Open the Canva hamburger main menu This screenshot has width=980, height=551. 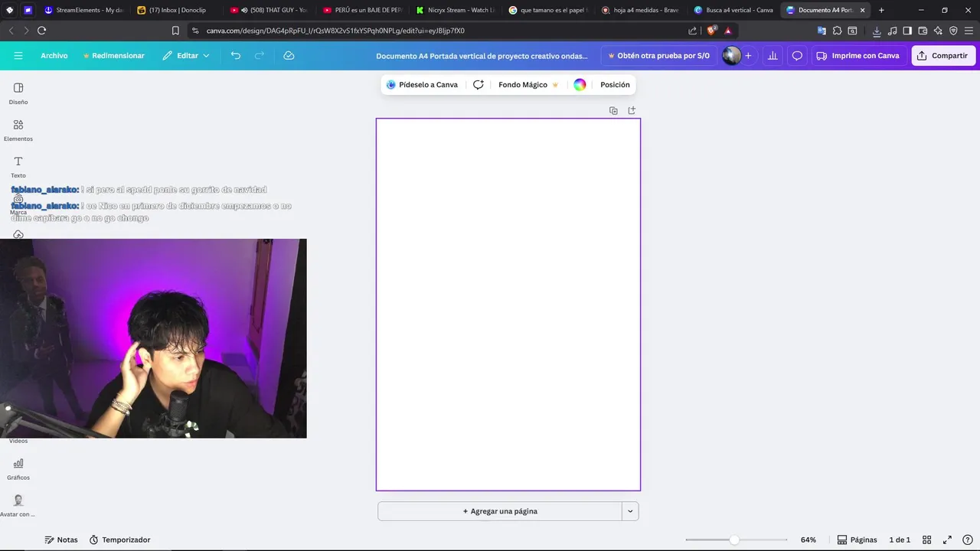tap(18, 56)
